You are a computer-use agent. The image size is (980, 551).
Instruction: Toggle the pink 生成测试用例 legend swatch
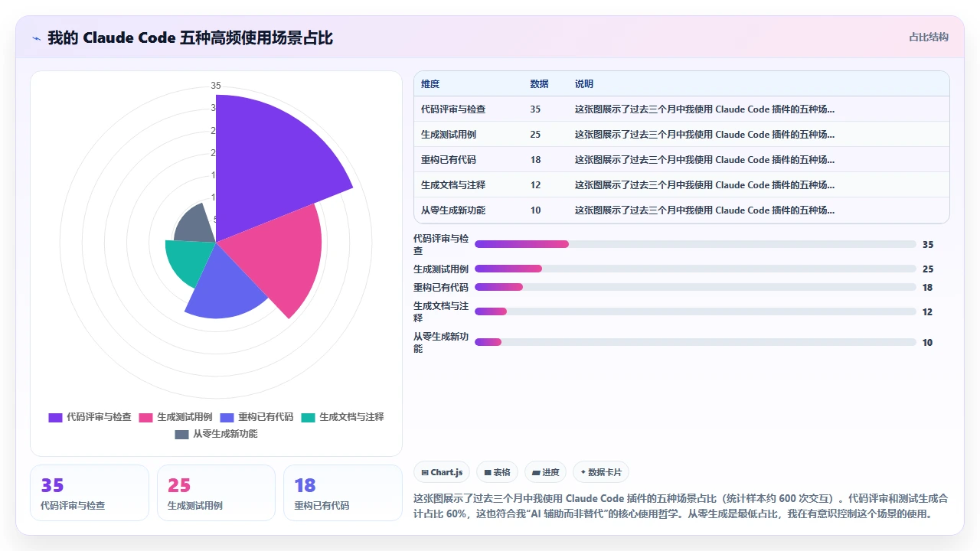[x=145, y=417]
